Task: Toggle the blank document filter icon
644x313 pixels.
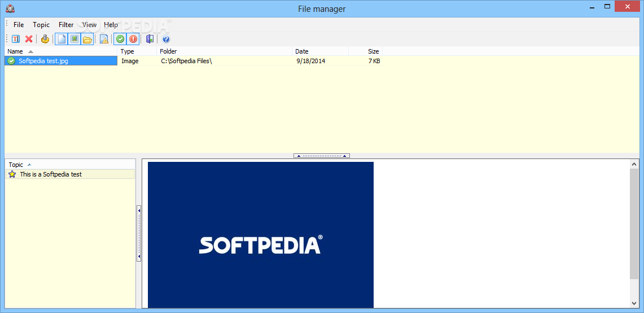Action: tap(61, 39)
